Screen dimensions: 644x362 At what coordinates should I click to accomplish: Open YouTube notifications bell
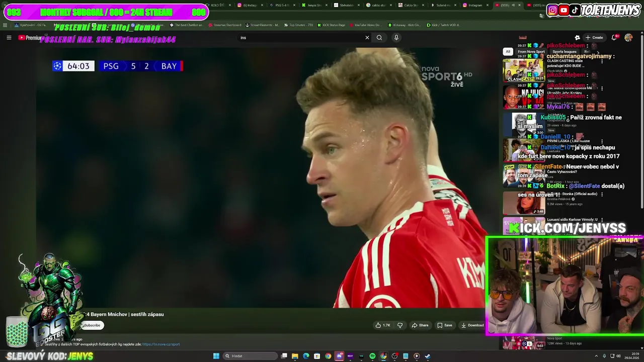point(614,38)
